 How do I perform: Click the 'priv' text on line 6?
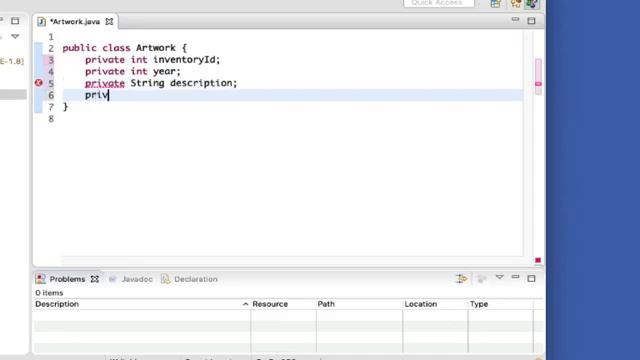(x=96, y=96)
